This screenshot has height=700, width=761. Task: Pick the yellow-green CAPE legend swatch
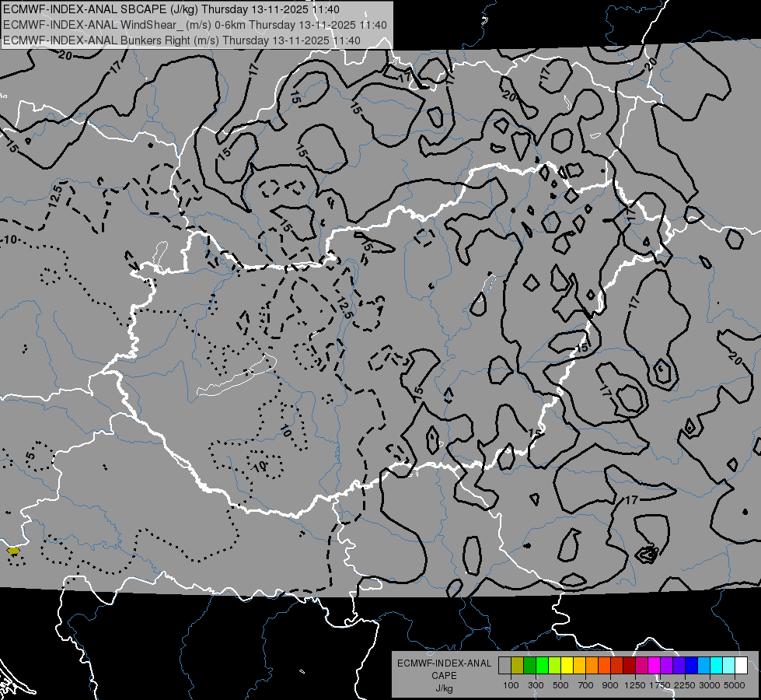pos(555,666)
